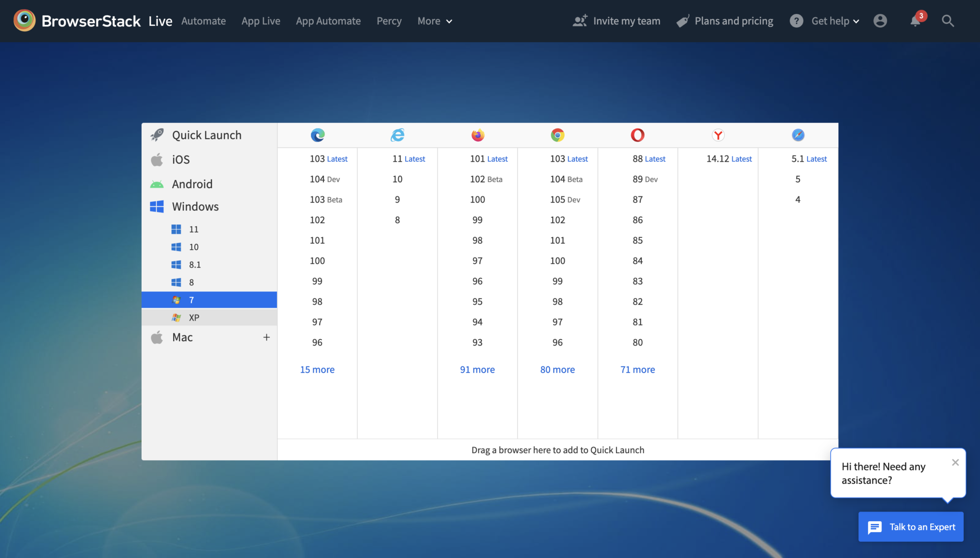Select the Internet Explorer browser icon

(x=397, y=135)
